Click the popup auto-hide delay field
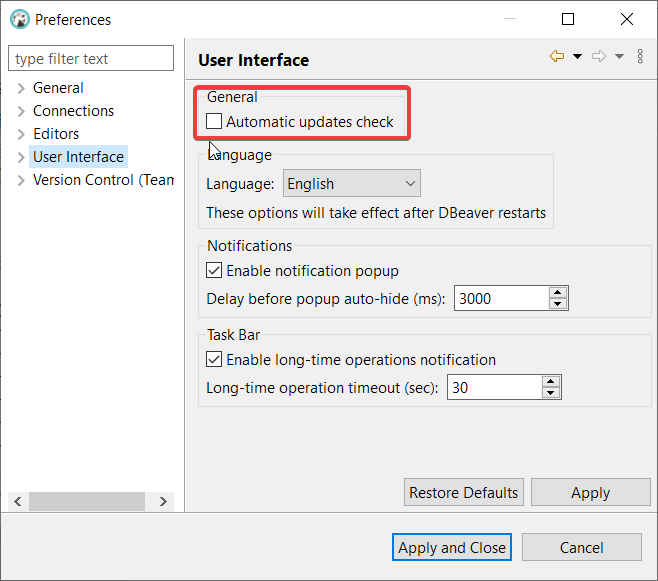This screenshot has height=581, width=658. click(501, 298)
